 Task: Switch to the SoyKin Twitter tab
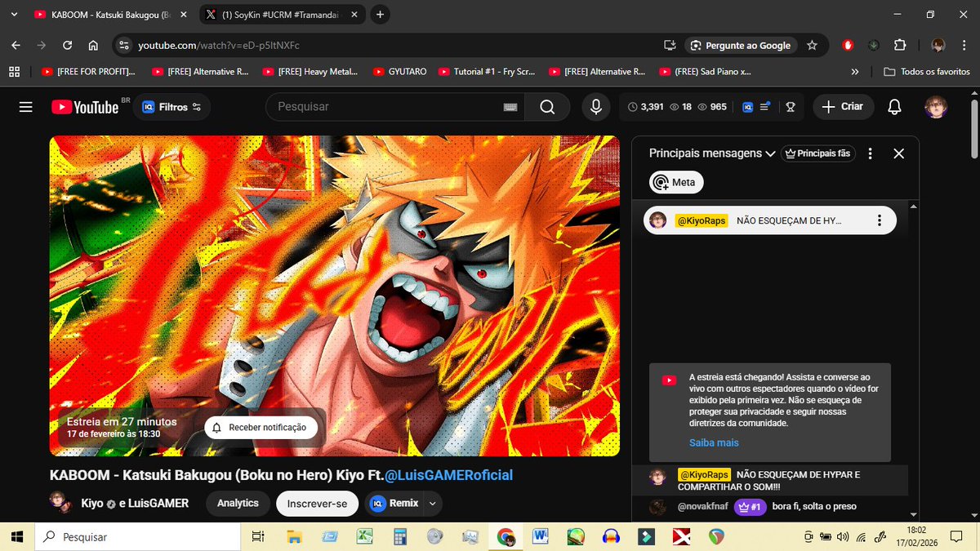(278, 14)
